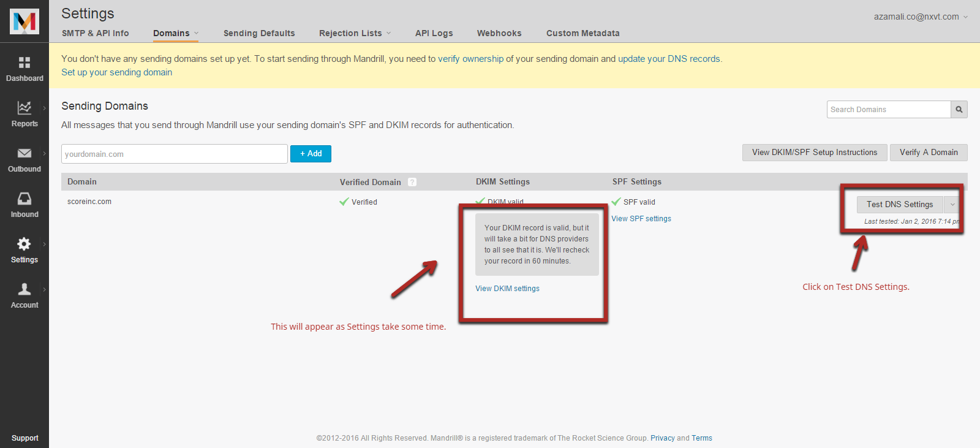Switch to Webhooks tab
This screenshot has height=448, width=980.
499,33
